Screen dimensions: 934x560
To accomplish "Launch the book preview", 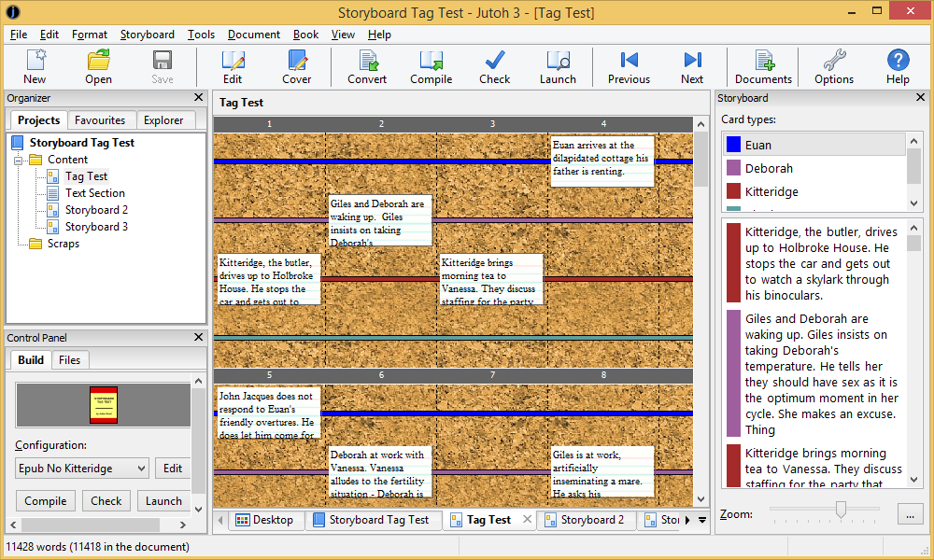I will pos(558,65).
